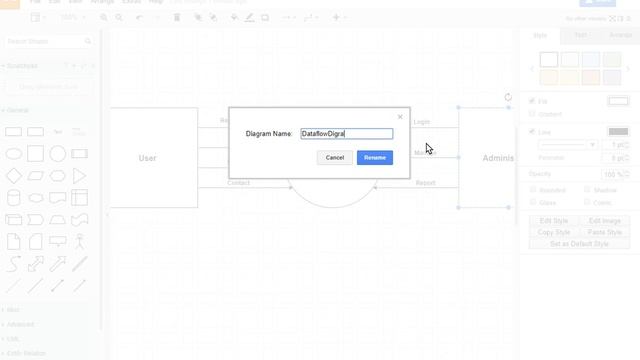Click the Opacity value field
Screen dimensions: 640x360
click(x=614, y=174)
